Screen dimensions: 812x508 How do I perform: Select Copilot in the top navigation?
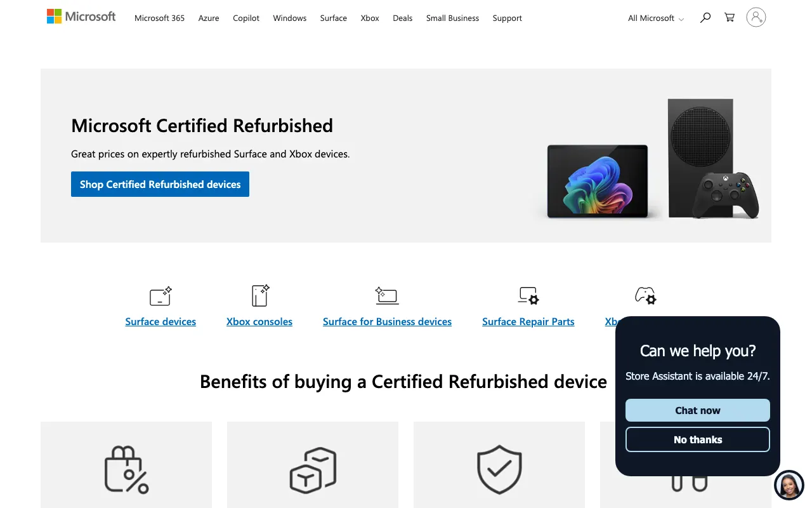point(246,18)
